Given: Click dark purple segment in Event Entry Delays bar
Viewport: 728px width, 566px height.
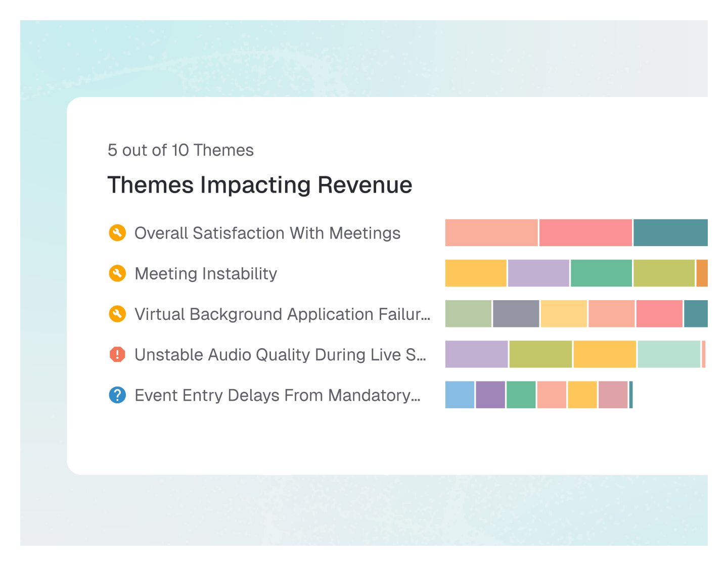Looking at the screenshot, I should (490, 395).
